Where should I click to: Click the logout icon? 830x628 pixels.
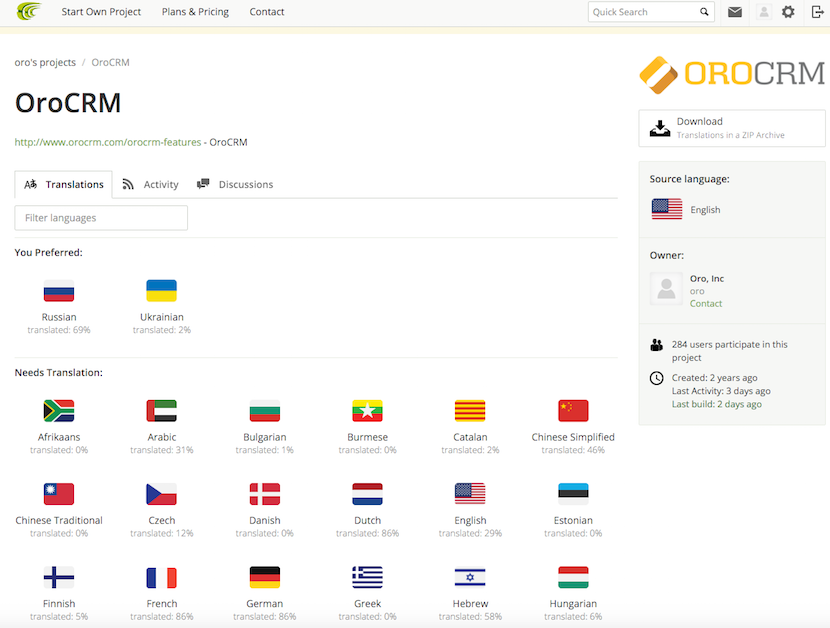(x=818, y=12)
